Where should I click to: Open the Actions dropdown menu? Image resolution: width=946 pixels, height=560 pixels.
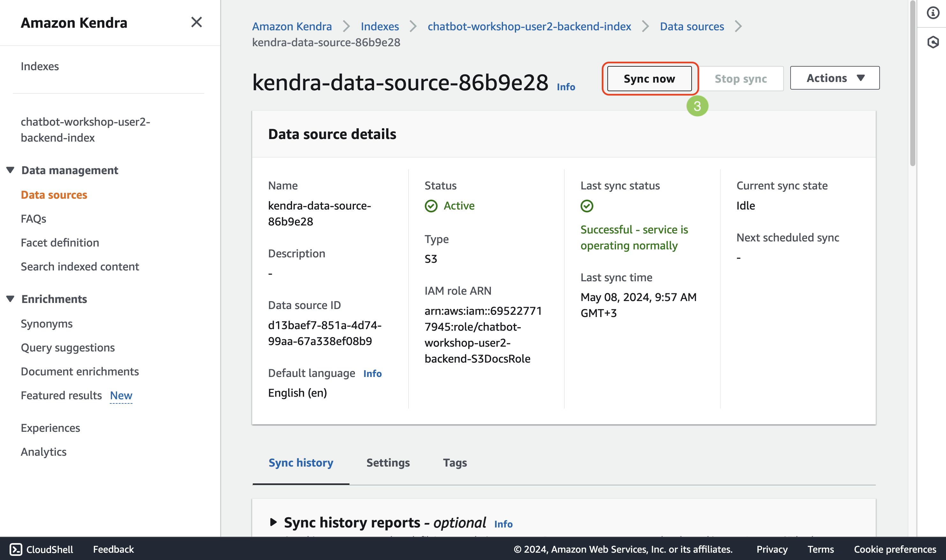tap(835, 78)
